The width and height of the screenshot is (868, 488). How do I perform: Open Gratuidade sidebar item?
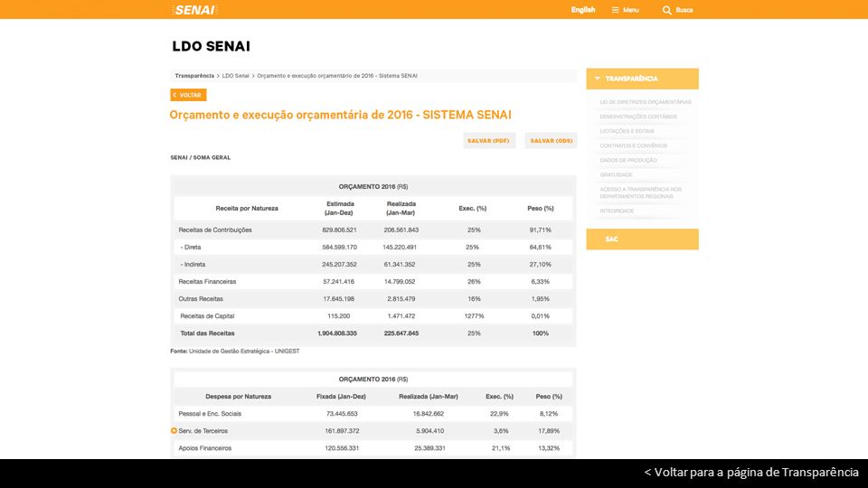(616, 174)
